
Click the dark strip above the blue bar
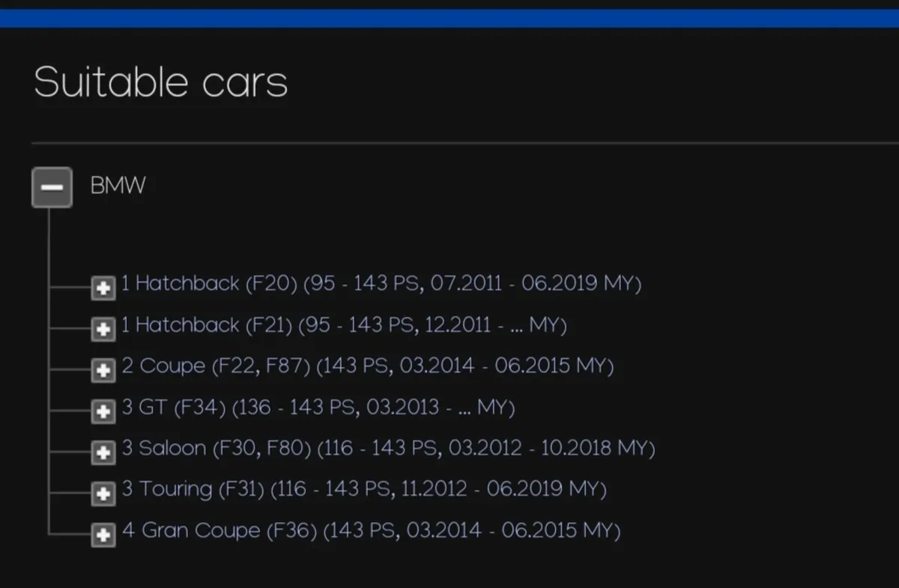(x=449, y=4)
